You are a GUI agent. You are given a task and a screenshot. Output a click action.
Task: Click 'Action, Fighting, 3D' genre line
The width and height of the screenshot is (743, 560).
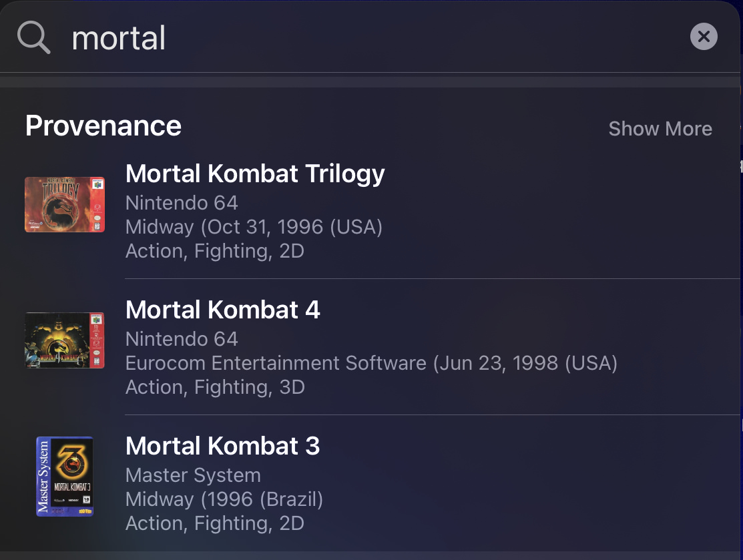(215, 388)
